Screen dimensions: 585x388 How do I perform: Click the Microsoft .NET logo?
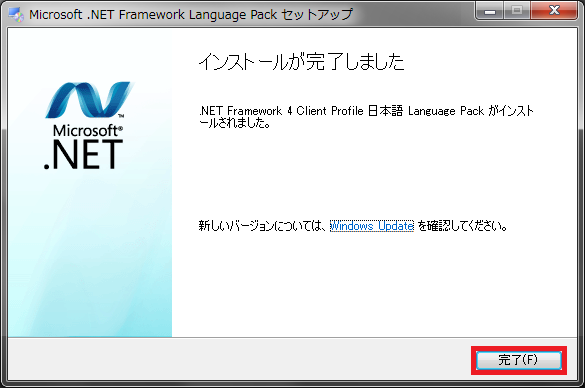(x=88, y=125)
